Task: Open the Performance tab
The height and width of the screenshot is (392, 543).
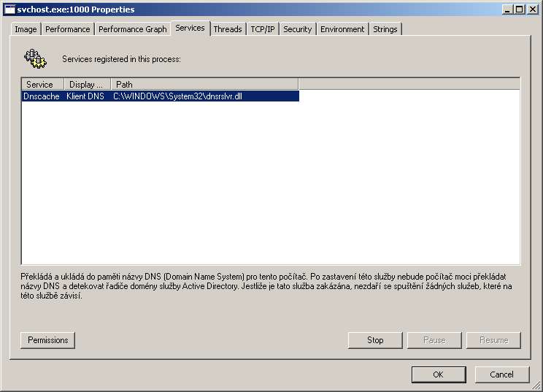Action: click(68, 29)
